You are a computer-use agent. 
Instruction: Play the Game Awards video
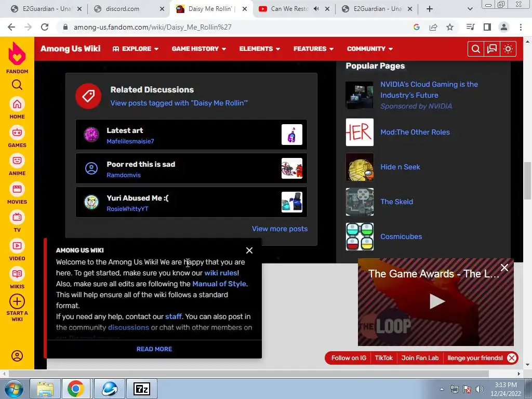(436, 301)
